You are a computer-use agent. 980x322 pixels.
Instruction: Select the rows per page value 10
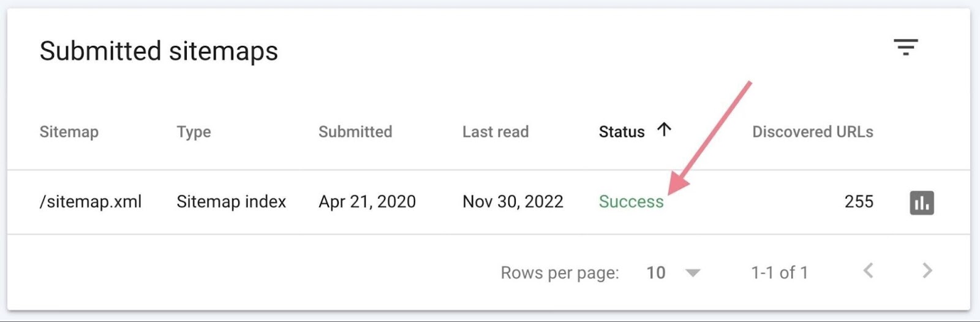click(656, 272)
